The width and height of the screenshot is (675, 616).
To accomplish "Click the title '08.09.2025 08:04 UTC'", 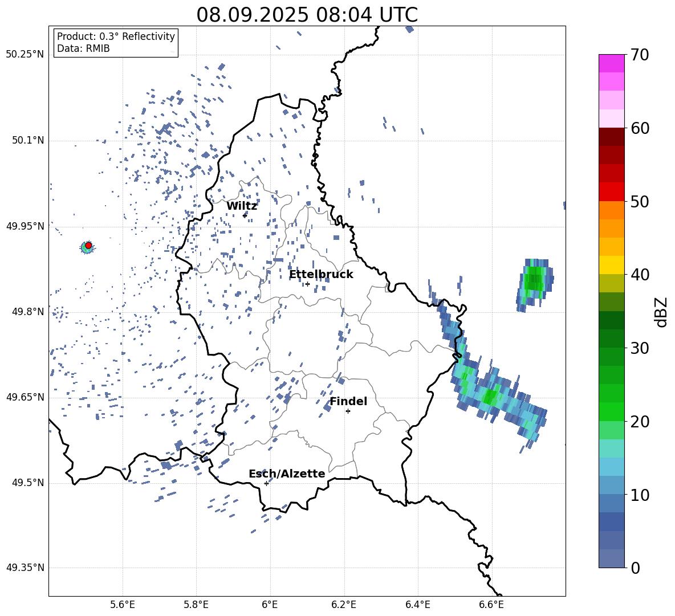I will pyautogui.click(x=307, y=15).
